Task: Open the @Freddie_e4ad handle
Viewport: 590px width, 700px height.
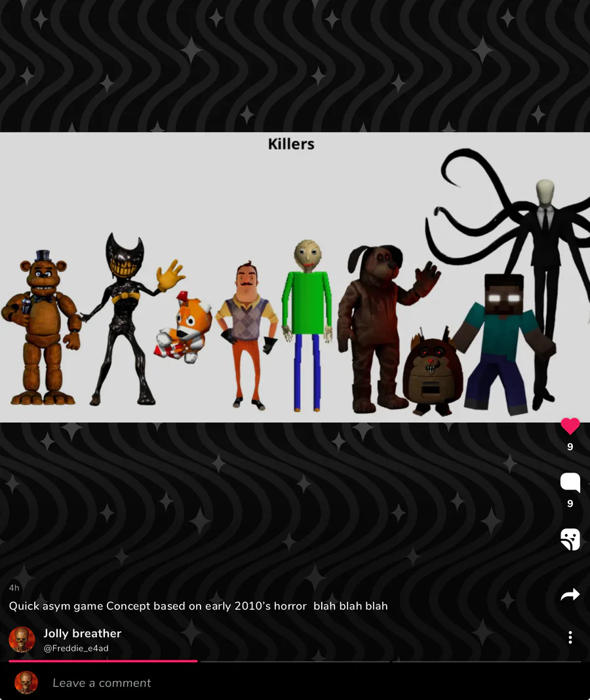Action: point(76,648)
